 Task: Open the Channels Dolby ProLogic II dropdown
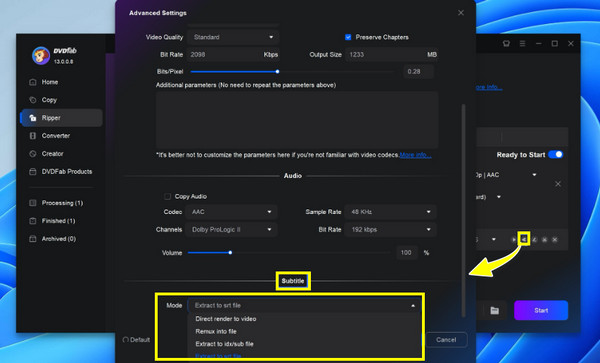232,230
